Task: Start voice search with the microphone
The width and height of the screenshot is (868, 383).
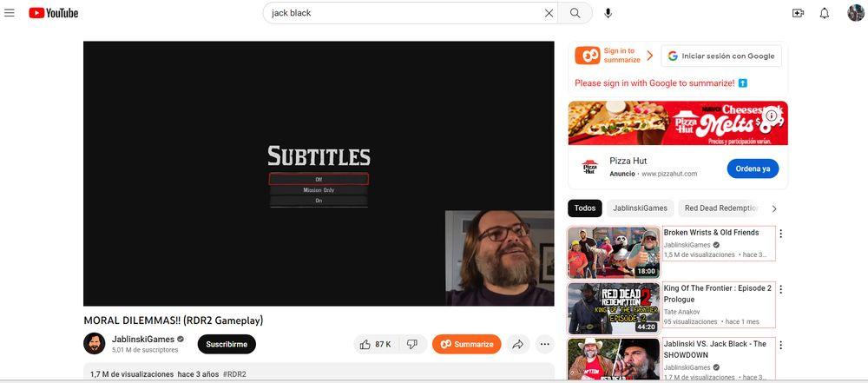Action: tap(608, 13)
